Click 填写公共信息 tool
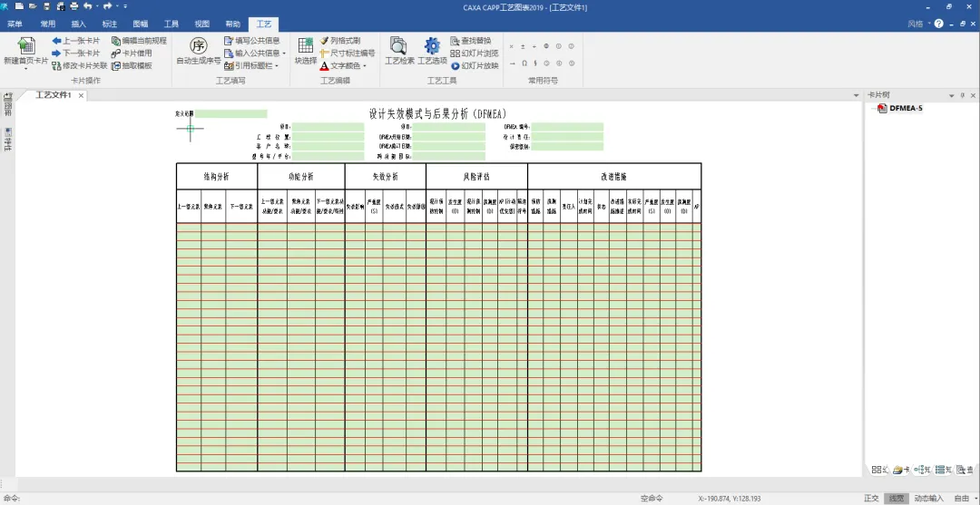Image resolution: width=980 pixels, height=505 pixels. (x=252, y=41)
